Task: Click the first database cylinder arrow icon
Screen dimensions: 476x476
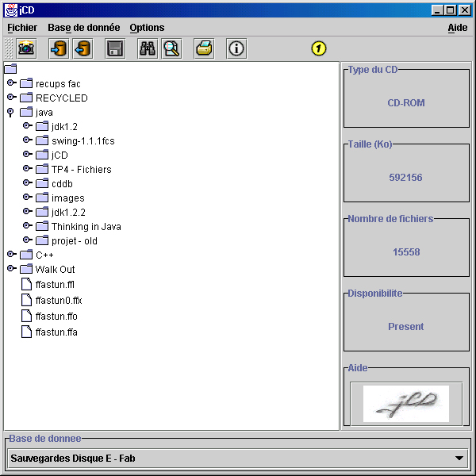Action: click(58, 48)
